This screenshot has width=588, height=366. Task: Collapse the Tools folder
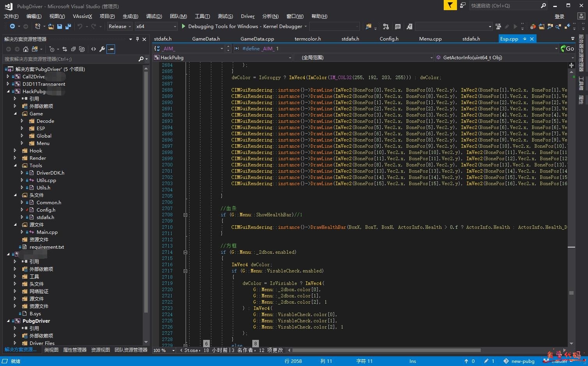[15, 165]
